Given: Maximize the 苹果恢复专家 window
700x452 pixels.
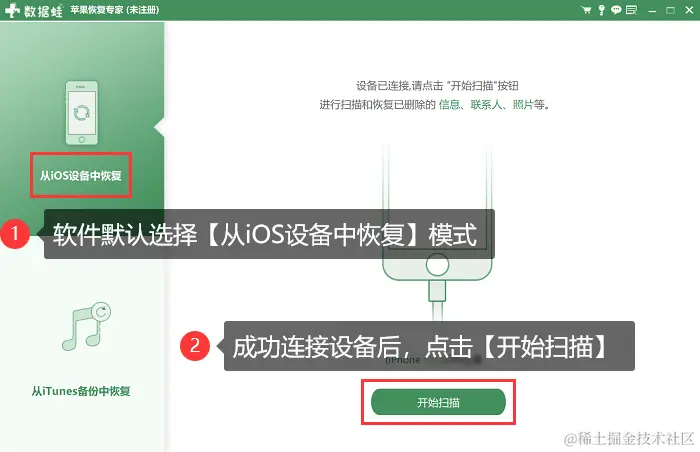Looking at the screenshot, I should pos(670,10).
